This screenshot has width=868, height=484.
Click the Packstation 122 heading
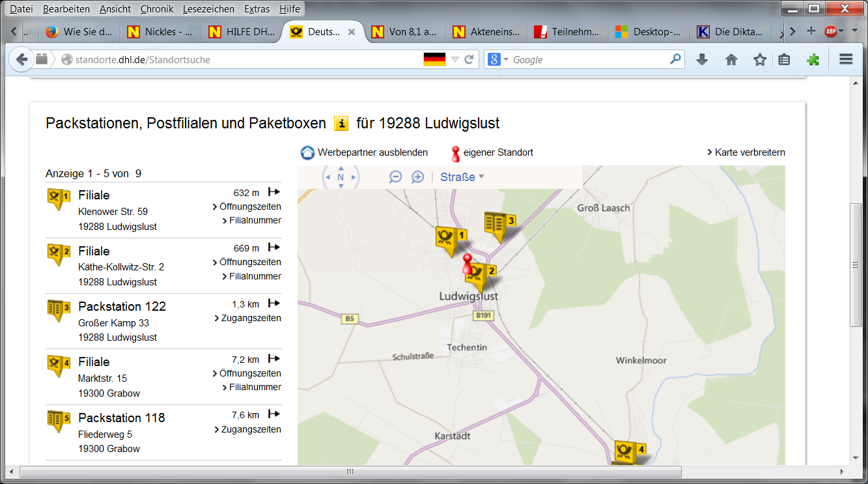122,306
